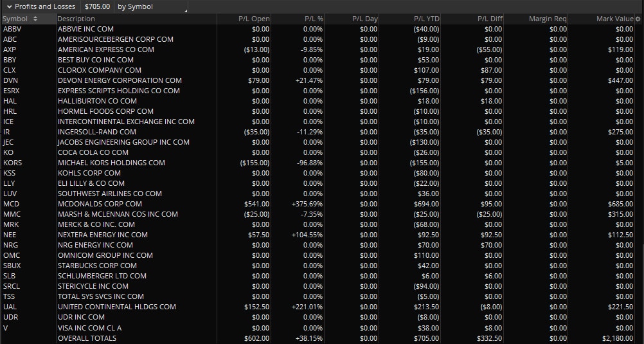Select the MCD symbol cell

tap(11, 204)
